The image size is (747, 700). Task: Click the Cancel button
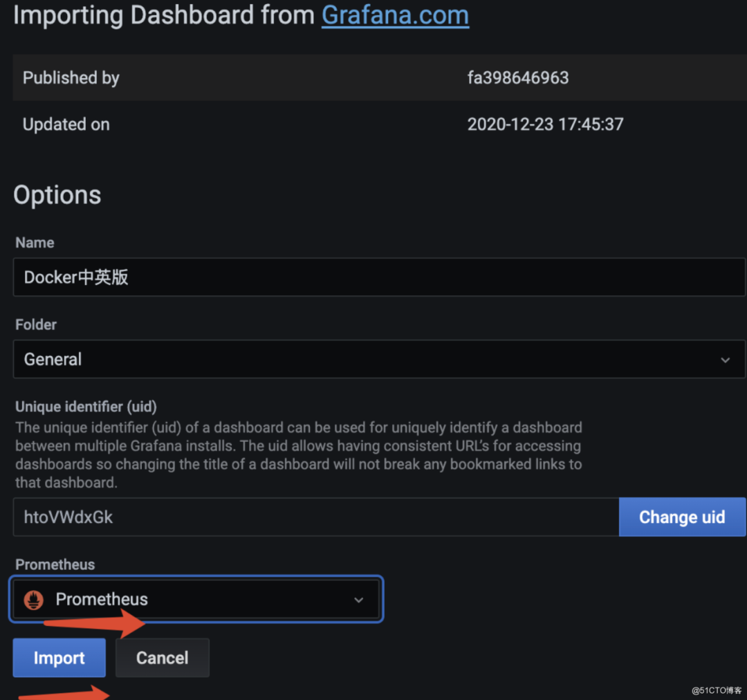pyautogui.click(x=162, y=658)
